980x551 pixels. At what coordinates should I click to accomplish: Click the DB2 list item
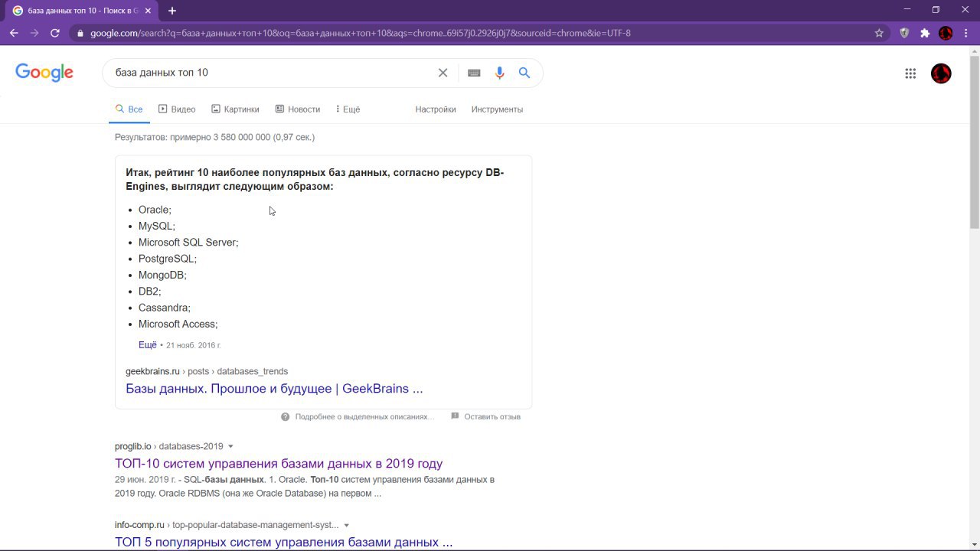[x=150, y=292]
